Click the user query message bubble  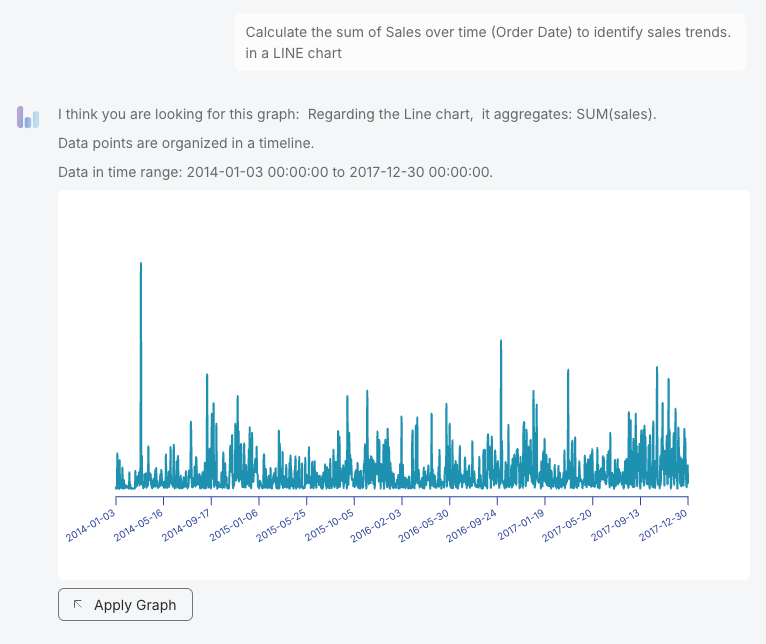pyautogui.click(x=489, y=43)
